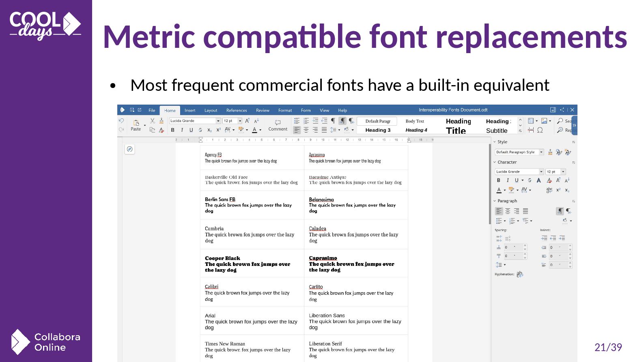644x362 pixels.
Task: Click the toolbar highlighting color marker
Action: click(241, 130)
